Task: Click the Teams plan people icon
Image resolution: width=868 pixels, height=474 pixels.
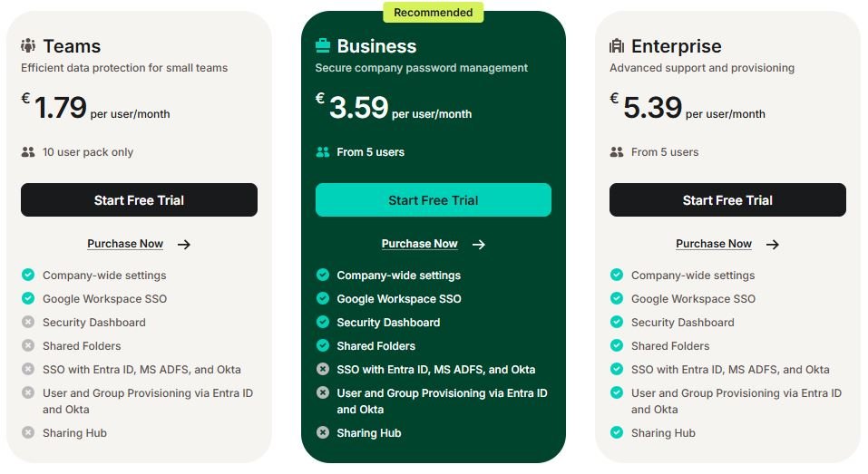Action: click(28, 45)
